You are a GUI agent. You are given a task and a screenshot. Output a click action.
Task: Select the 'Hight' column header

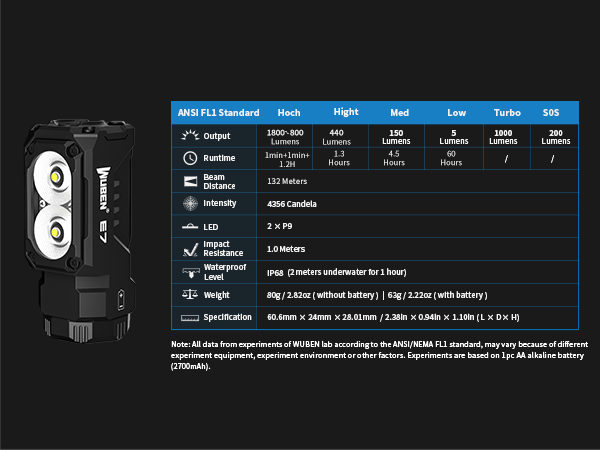pos(346,112)
